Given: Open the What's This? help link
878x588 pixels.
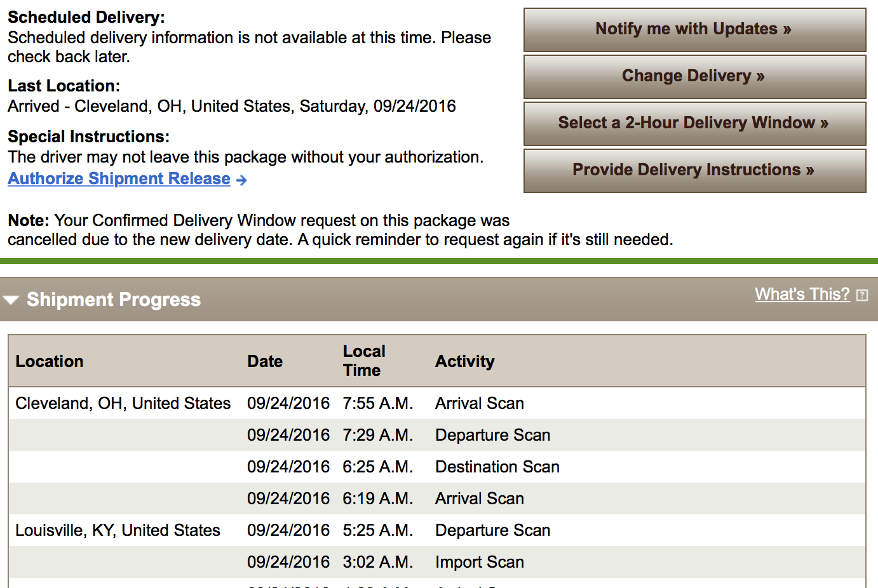Looking at the screenshot, I should click(x=802, y=294).
